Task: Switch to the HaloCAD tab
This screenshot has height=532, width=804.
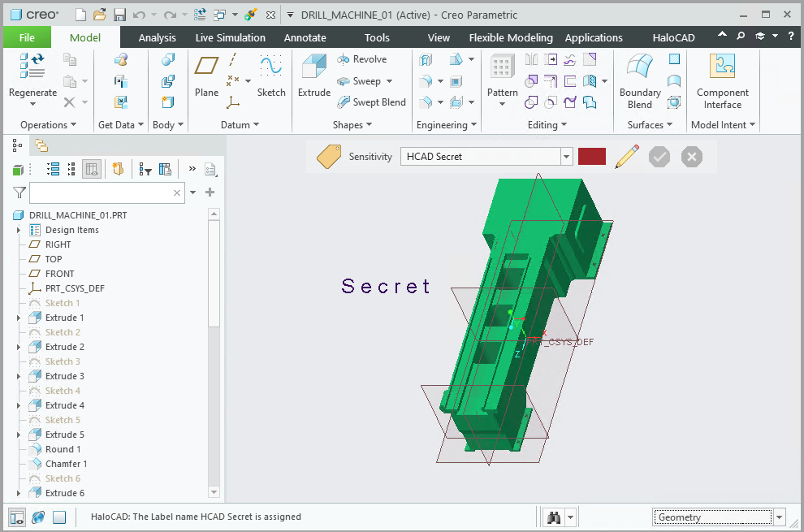Action: 673,37
